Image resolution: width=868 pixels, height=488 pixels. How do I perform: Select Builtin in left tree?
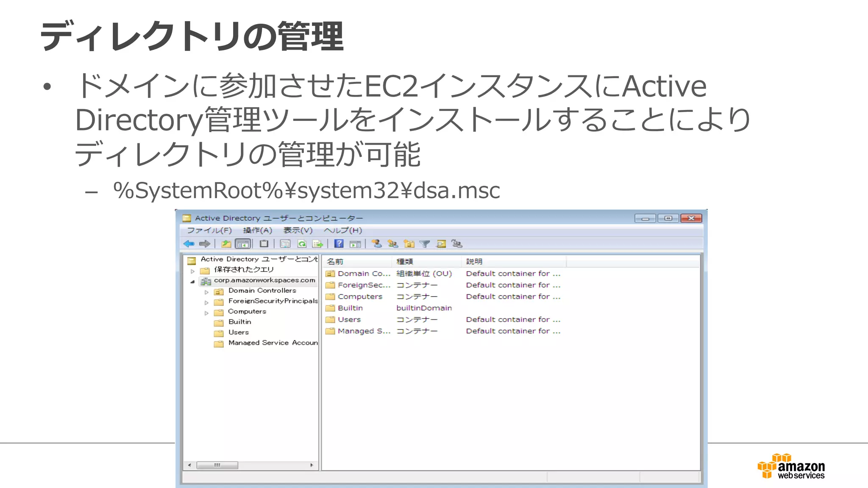tap(240, 322)
